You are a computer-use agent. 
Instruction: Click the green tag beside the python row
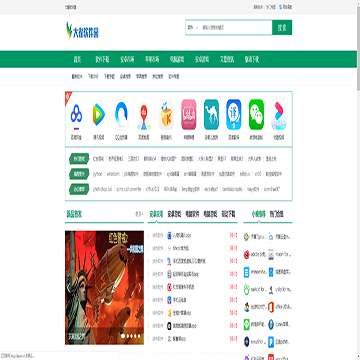(79, 174)
